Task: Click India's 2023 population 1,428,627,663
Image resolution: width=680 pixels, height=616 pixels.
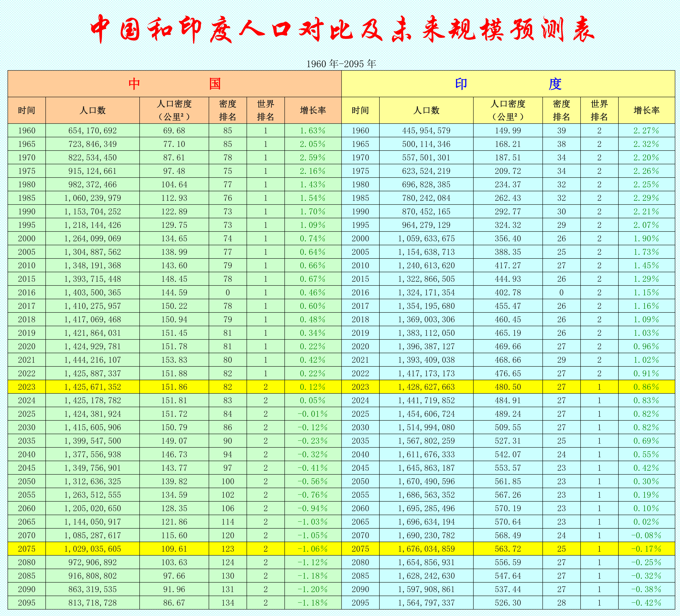Action: point(426,387)
